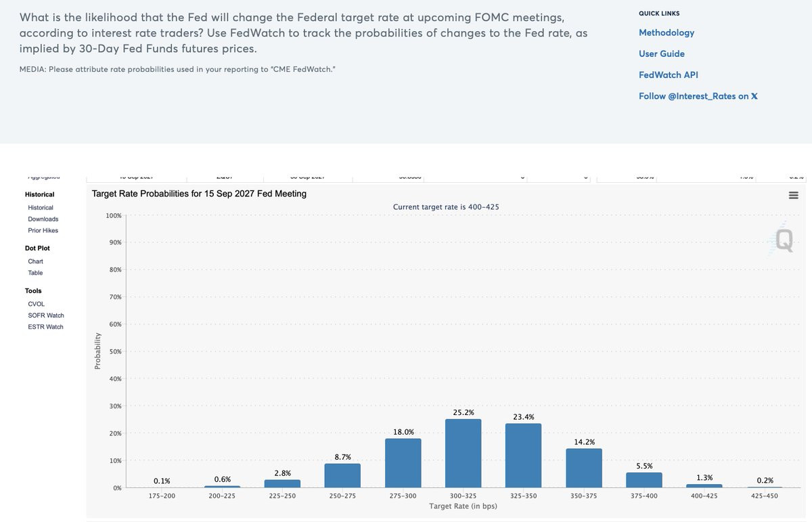The width and height of the screenshot is (812, 522).
Task: Click the QuikStrike Q watermark logo
Action: coord(782,239)
